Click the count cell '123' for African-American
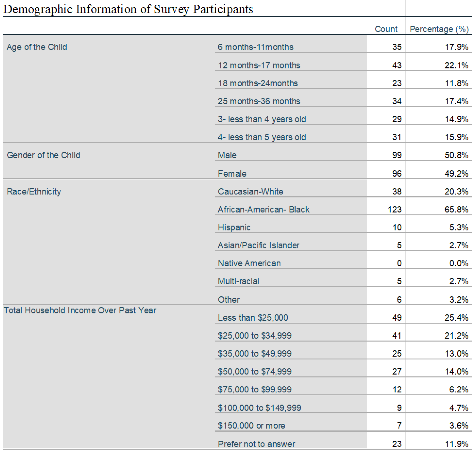The width and height of the screenshot is (476, 454). (x=394, y=209)
